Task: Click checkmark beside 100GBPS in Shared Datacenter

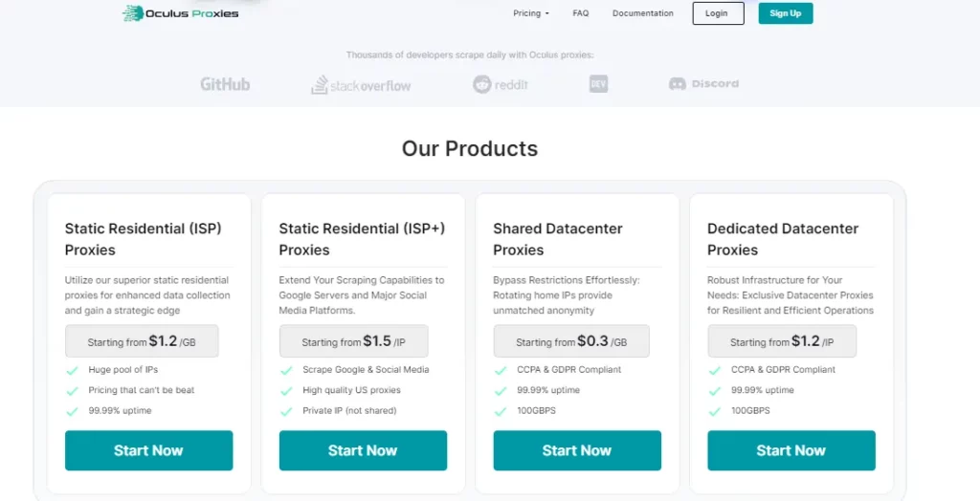Action: pos(501,411)
